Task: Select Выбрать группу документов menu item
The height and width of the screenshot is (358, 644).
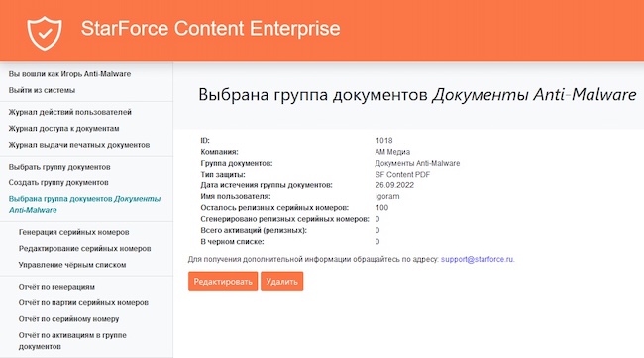Action: (59, 167)
